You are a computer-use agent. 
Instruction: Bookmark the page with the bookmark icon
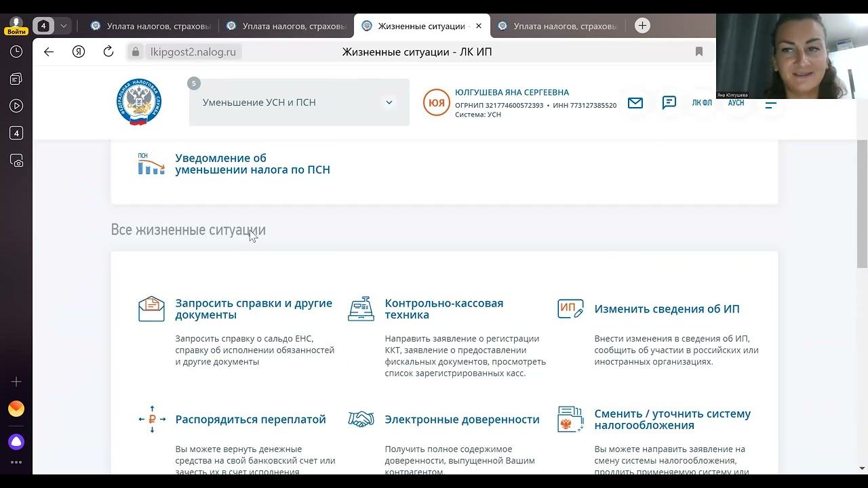tap(699, 52)
